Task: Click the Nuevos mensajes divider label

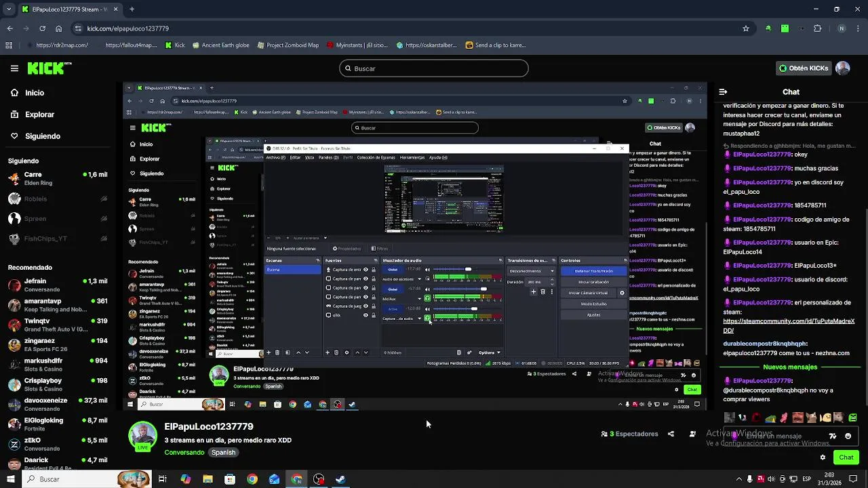Action: coord(790,367)
